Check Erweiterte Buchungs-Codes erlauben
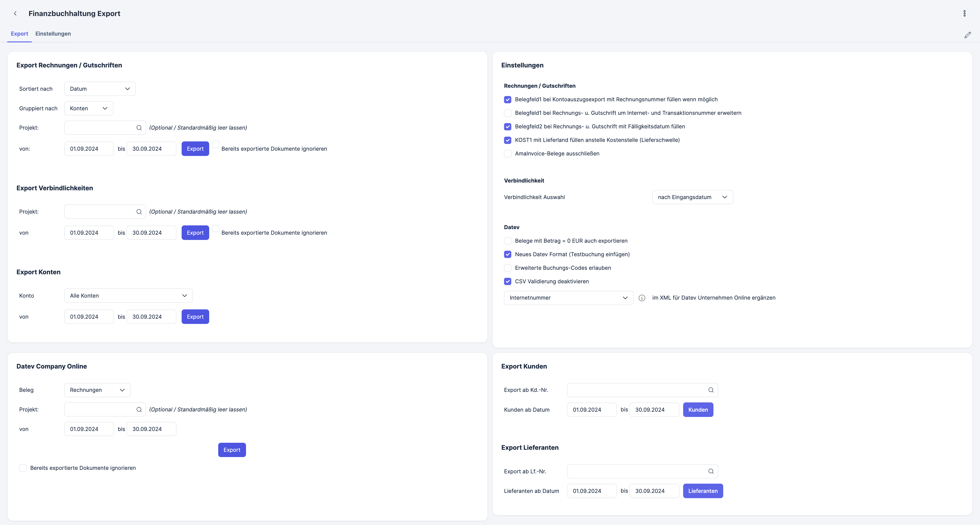This screenshot has width=980, height=525. point(508,268)
